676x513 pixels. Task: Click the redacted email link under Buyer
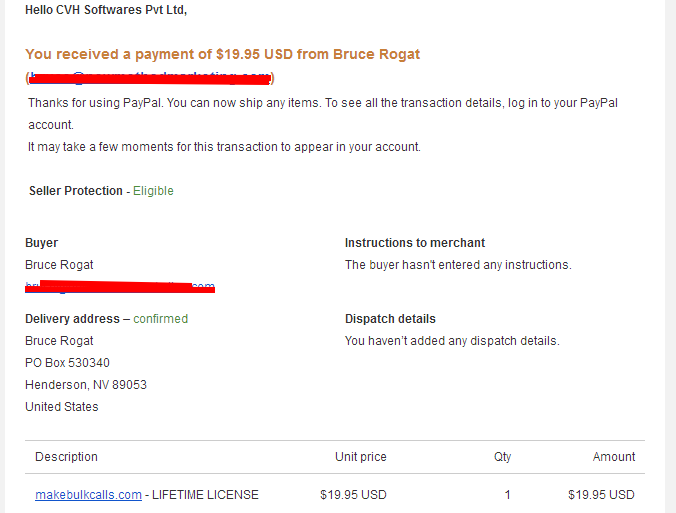coord(120,287)
